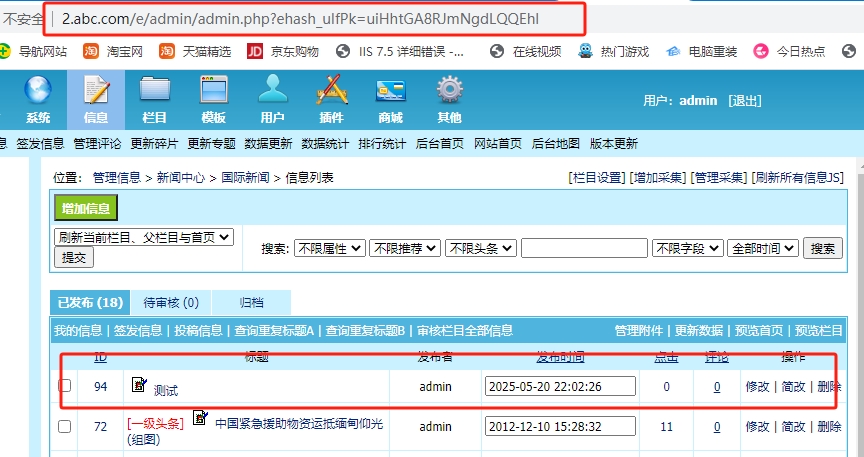This screenshot has height=457, width=864.
Task: Open the 淘宝网 bookmark in bookmarks bar
Action: click(x=113, y=51)
